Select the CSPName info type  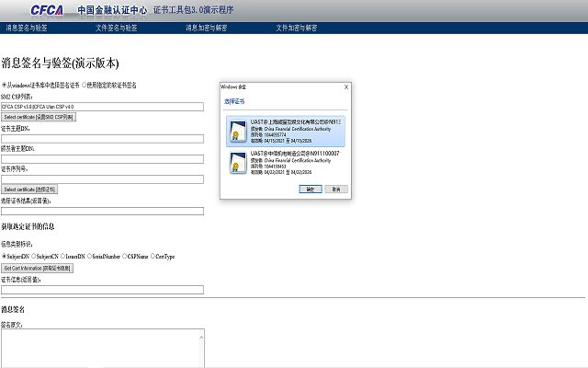125,256
